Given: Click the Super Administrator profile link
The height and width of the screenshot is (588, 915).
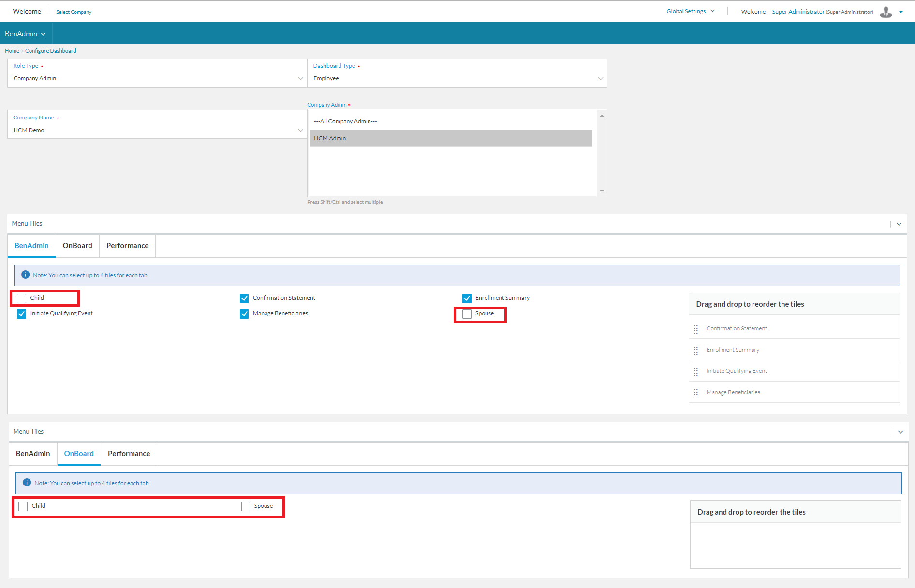Looking at the screenshot, I should (798, 12).
